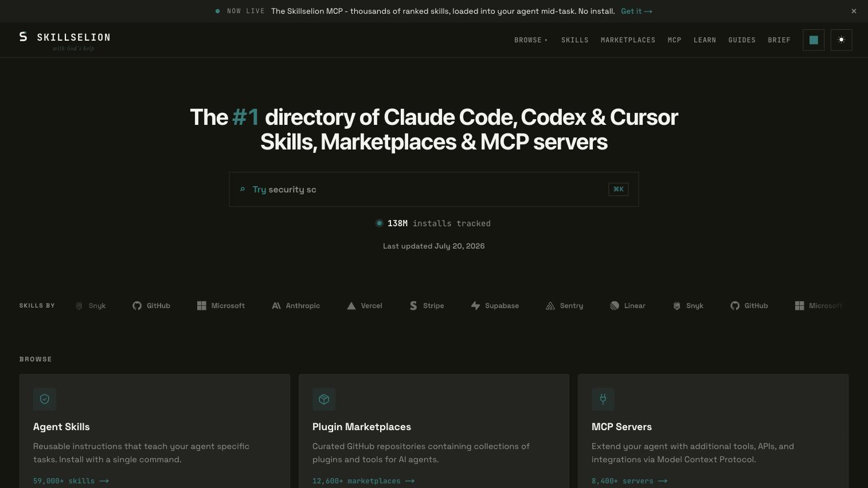Click the 'Last updated July 20, 2026' text
This screenshot has height=488, width=868.
point(434,246)
